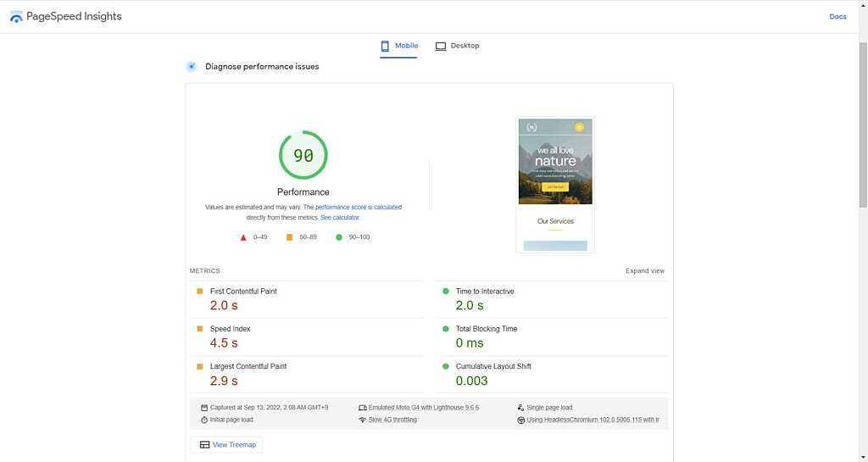Click the PageSpeed Insights logo icon
This screenshot has height=462, width=868.
point(16,17)
